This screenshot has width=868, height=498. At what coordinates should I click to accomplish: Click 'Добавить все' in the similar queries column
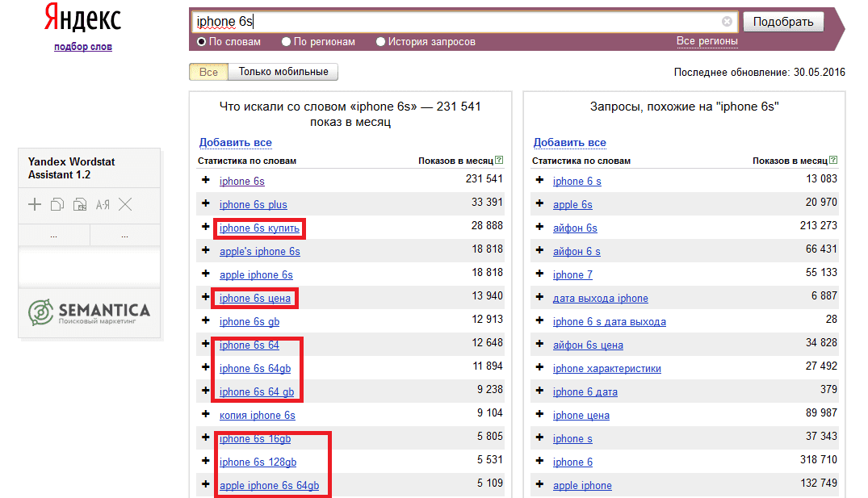tap(569, 142)
